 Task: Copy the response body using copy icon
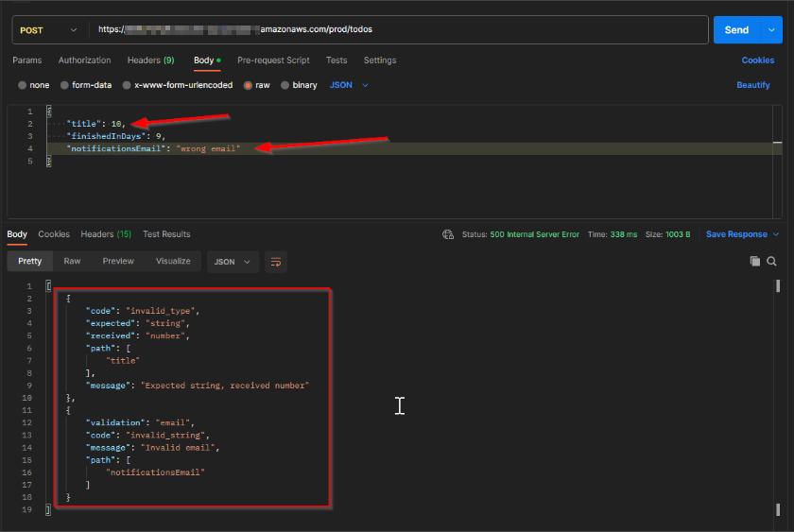coord(754,261)
